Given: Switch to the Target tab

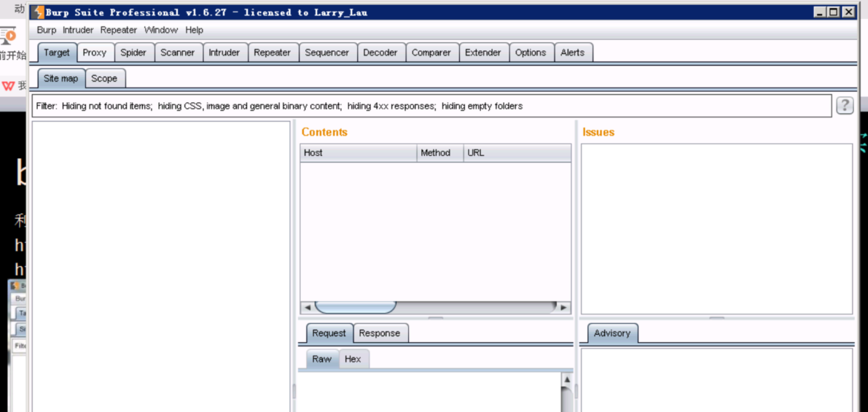Looking at the screenshot, I should [57, 53].
